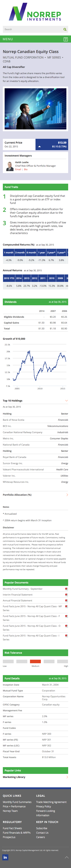
Task: Open Price + Performance in Quick Links
Action: click(14, 806)
